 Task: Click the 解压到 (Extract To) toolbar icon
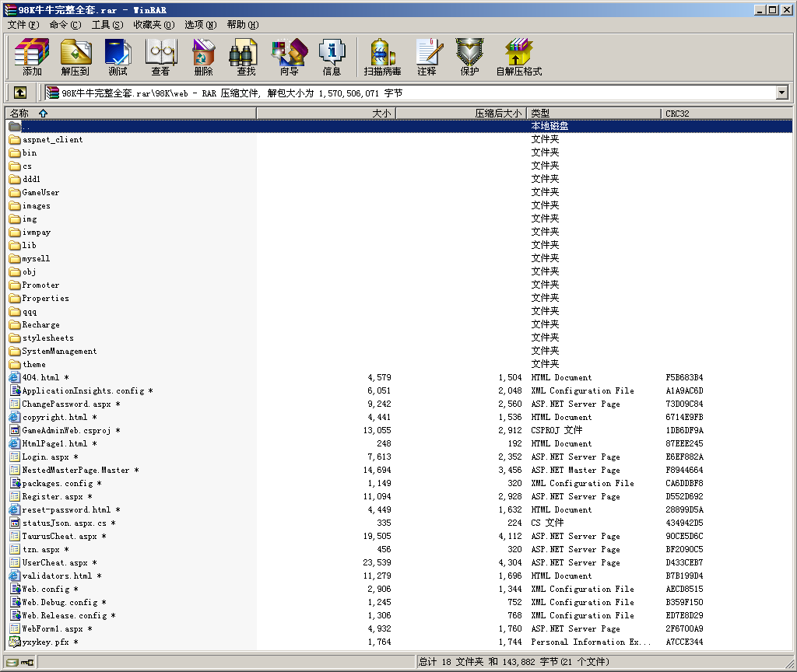[x=75, y=57]
